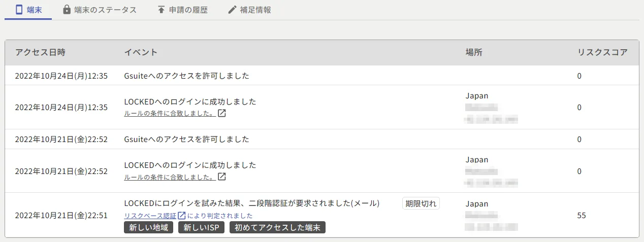
Task: Click the イベント column header
Action: 141,52
